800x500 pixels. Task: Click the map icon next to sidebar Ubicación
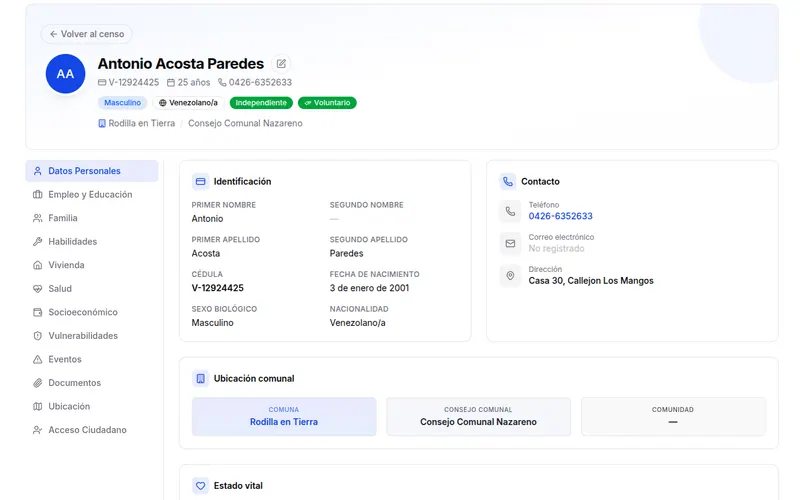[37, 406]
